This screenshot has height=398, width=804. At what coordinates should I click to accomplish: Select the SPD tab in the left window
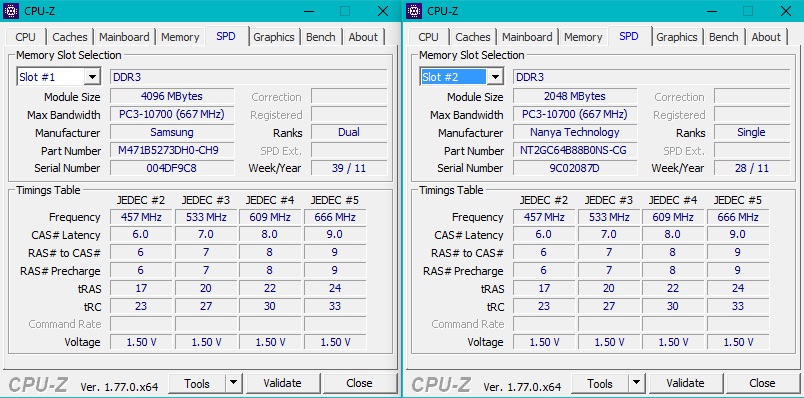pyautogui.click(x=226, y=36)
